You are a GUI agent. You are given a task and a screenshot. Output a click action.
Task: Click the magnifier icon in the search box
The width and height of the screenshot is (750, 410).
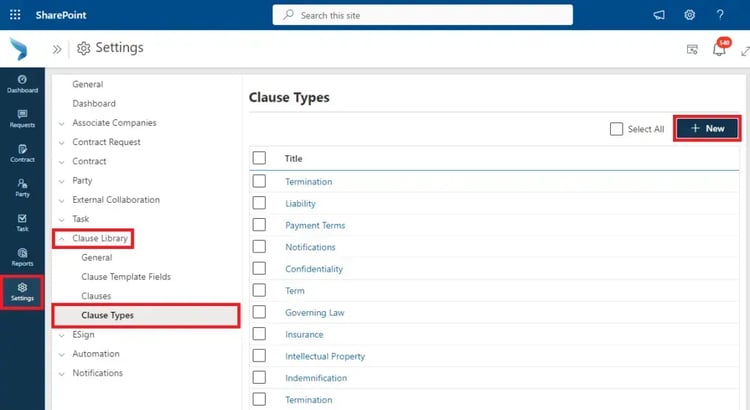coord(288,15)
